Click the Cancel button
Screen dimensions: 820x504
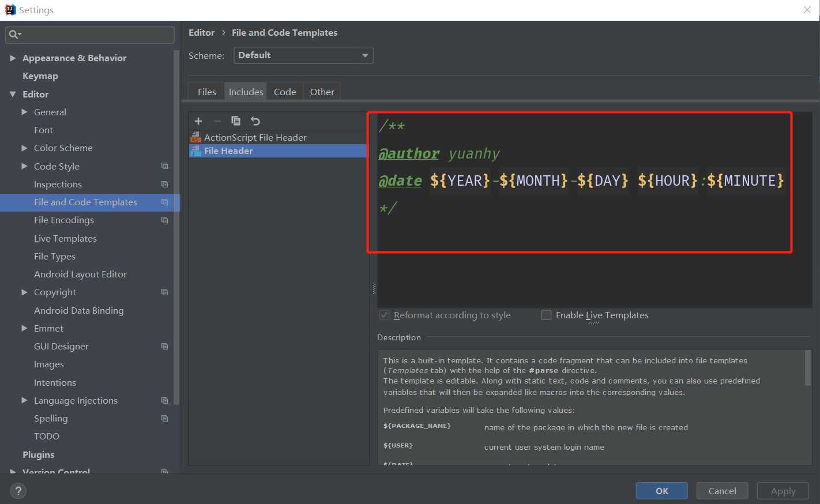(722, 491)
